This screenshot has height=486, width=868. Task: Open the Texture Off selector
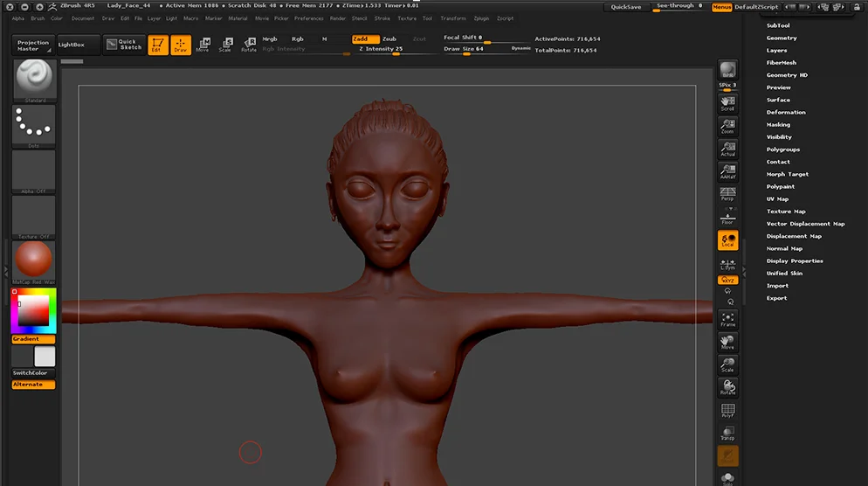(x=34, y=218)
